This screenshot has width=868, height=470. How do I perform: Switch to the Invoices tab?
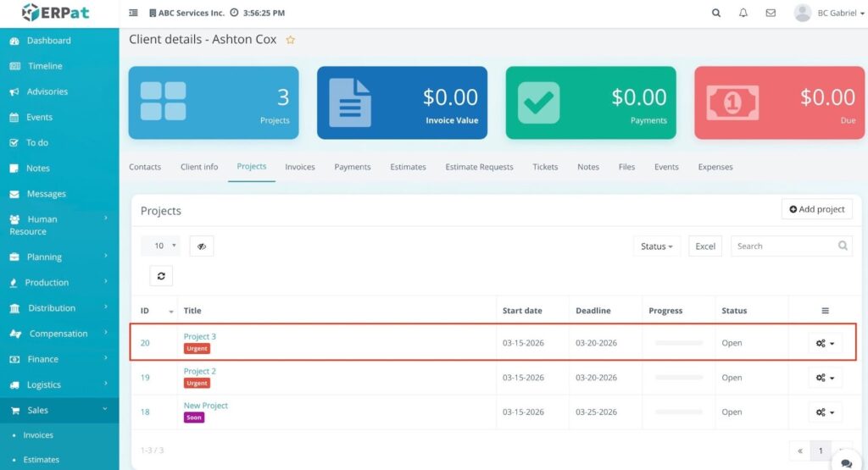tap(300, 167)
